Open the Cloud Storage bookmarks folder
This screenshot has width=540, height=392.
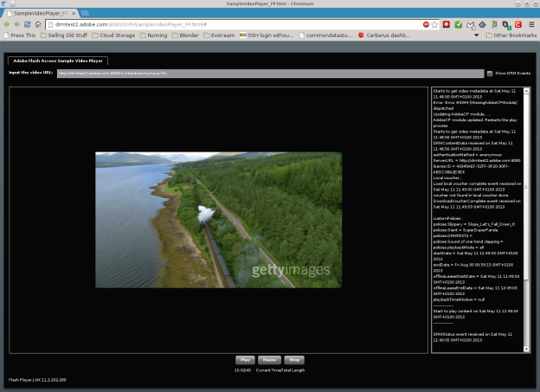pyautogui.click(x=113, y=35)
